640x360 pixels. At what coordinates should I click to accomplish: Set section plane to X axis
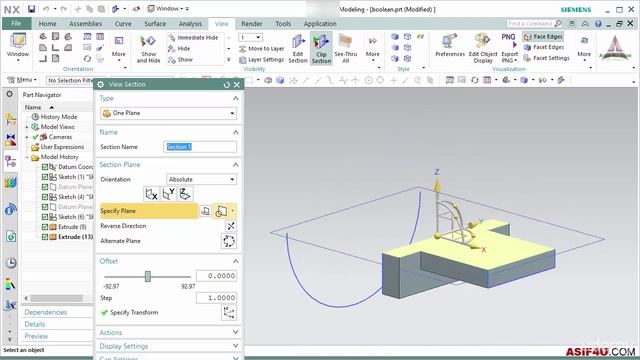coord(151,194)
